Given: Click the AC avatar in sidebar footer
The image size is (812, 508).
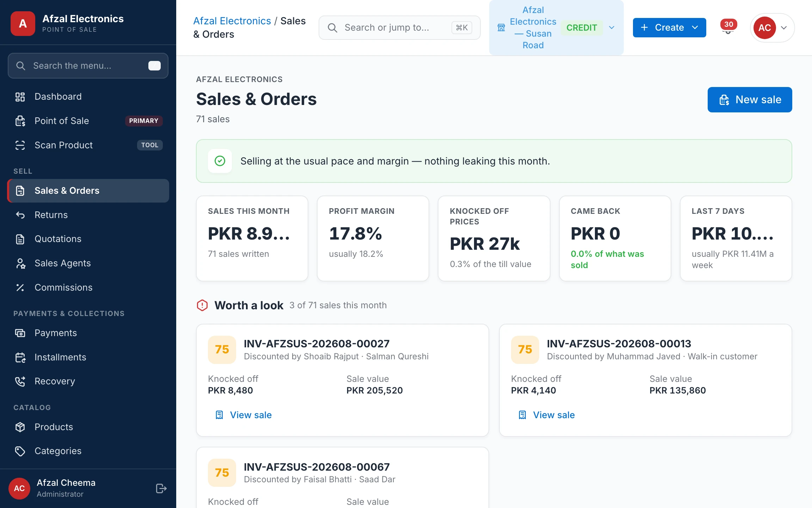Looking at the screenshot, I should coord(19,488).
